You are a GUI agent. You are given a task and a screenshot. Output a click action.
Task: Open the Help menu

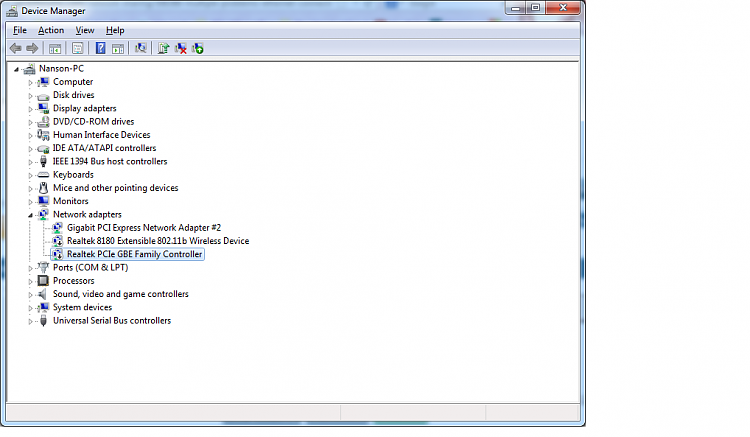(115, 30)
